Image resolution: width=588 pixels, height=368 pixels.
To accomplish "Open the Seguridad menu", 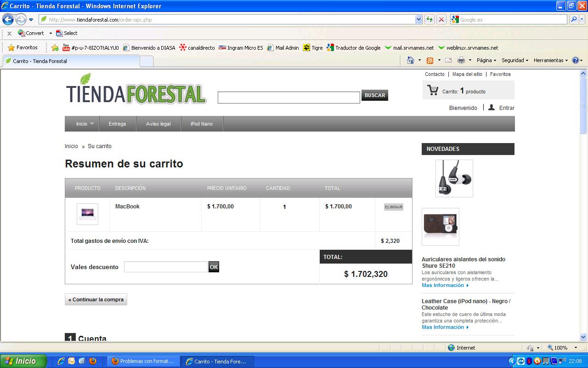I will pyautogui.click(x=514, y=60).
